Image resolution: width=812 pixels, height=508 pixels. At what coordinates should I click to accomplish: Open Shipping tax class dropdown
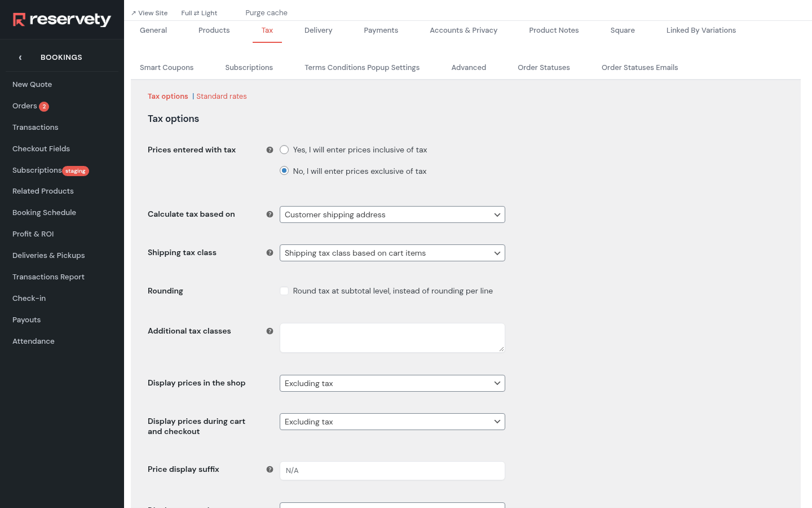tap(392, 253)
